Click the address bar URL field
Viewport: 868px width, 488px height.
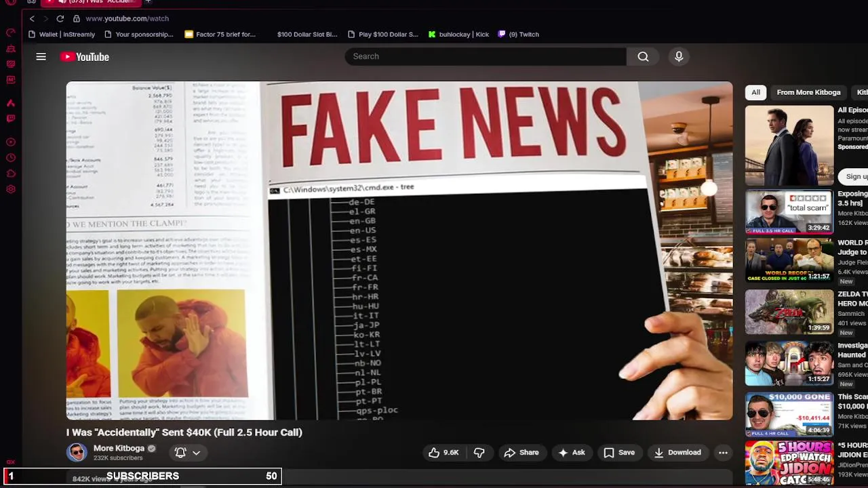click(x=127, y=18)
